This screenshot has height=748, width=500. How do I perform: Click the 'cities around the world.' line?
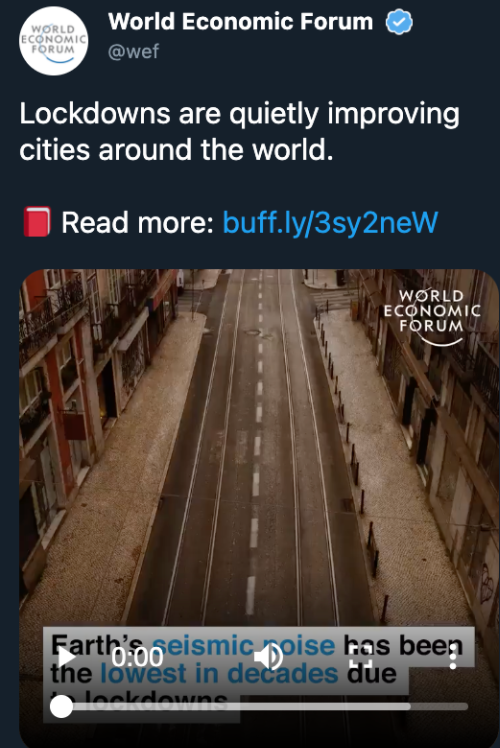point(176,150)
